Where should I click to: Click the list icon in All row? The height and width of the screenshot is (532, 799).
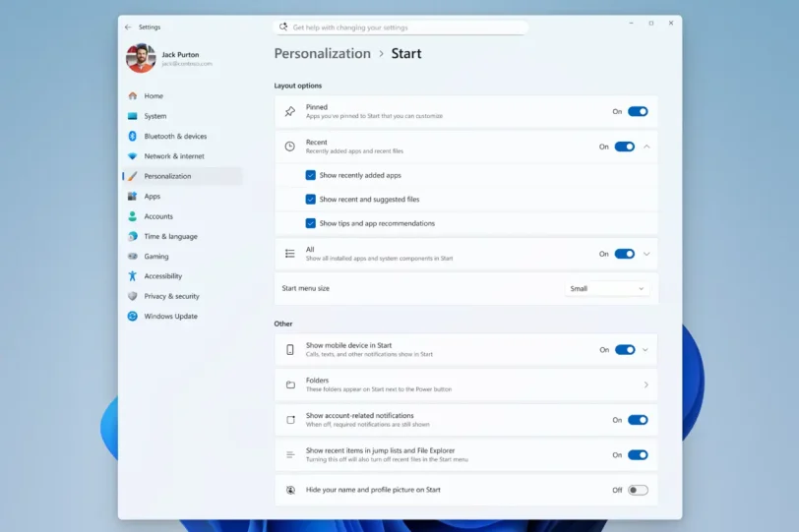[290, 254]
